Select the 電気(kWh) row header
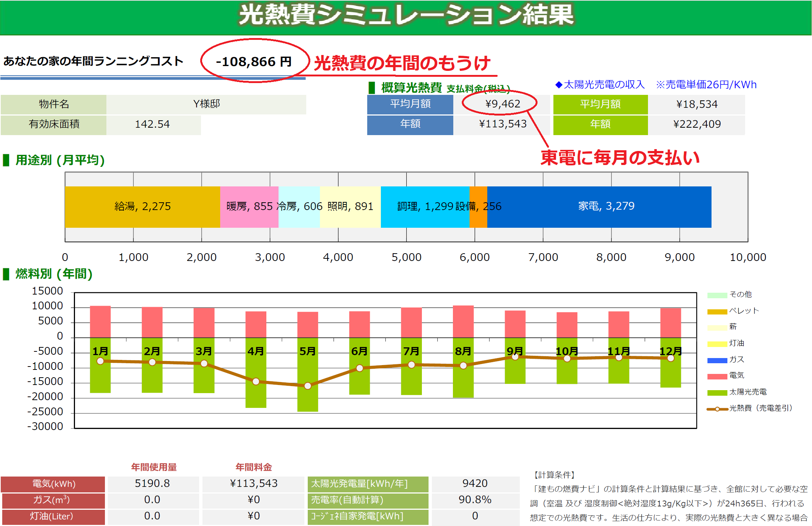The height and width of the screenshot is (526, 812). tap(53, 484)
